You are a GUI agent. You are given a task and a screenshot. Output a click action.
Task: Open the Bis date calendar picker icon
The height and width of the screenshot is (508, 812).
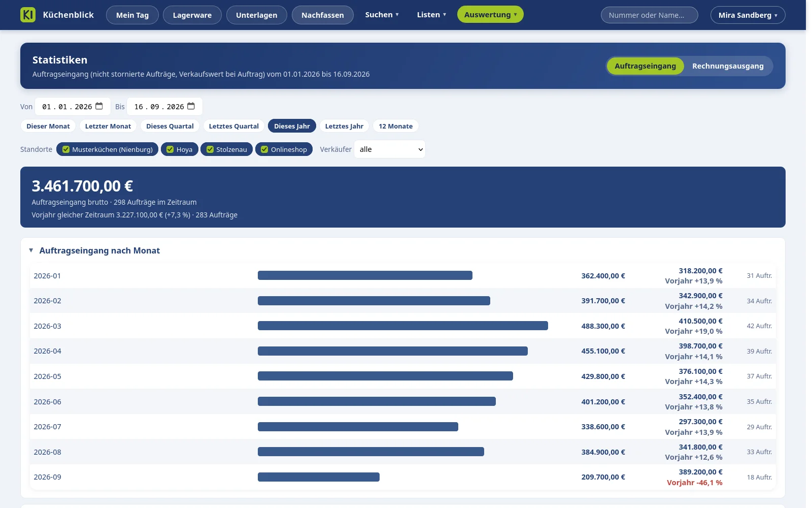(191, 106)
